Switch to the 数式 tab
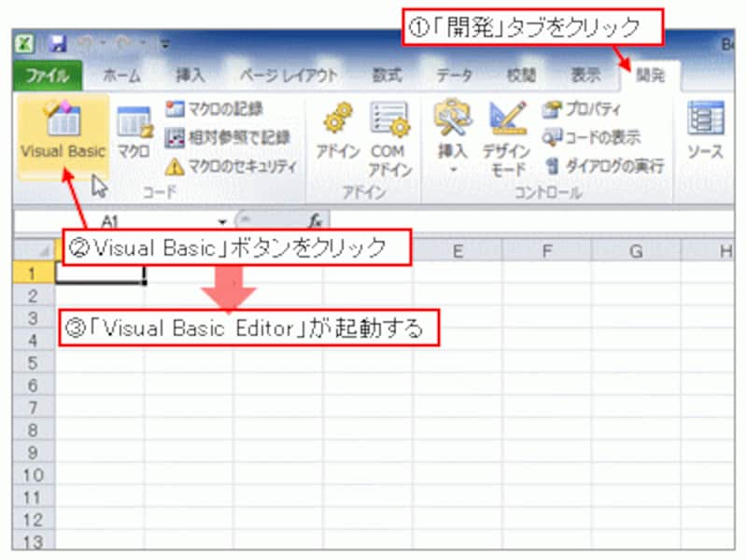 387,76
